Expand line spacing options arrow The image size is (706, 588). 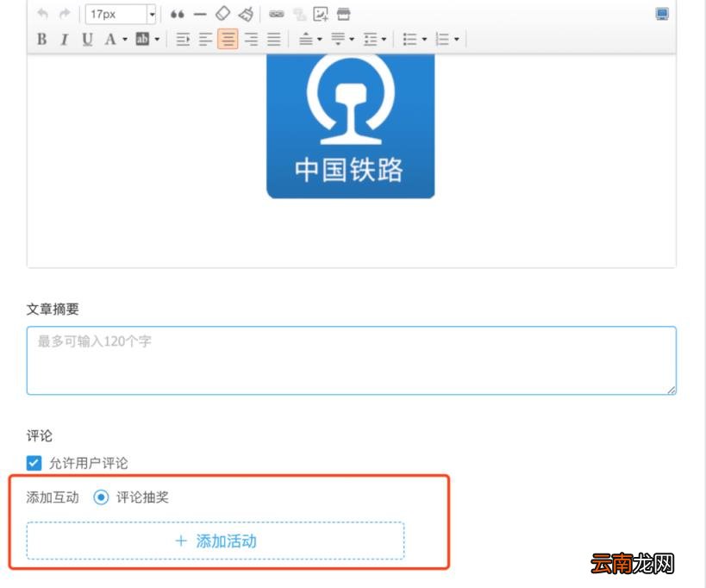(x=384, y=39)
